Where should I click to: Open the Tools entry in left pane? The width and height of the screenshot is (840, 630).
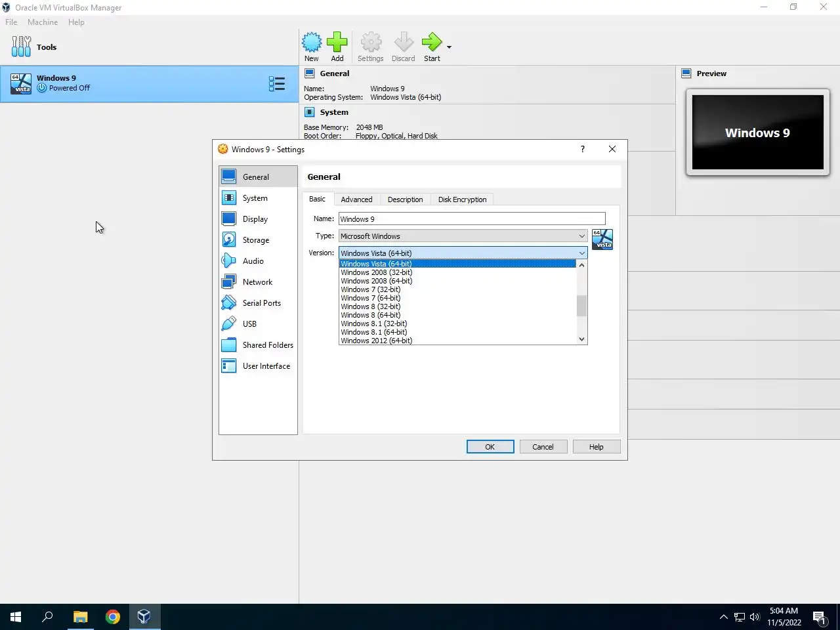click(x=150, y=47)
